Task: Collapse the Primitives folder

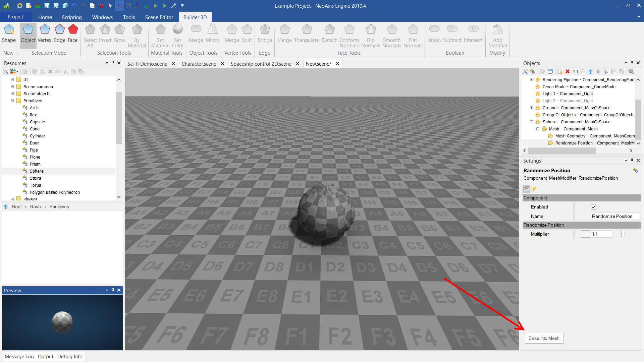Action: point(12,101)
